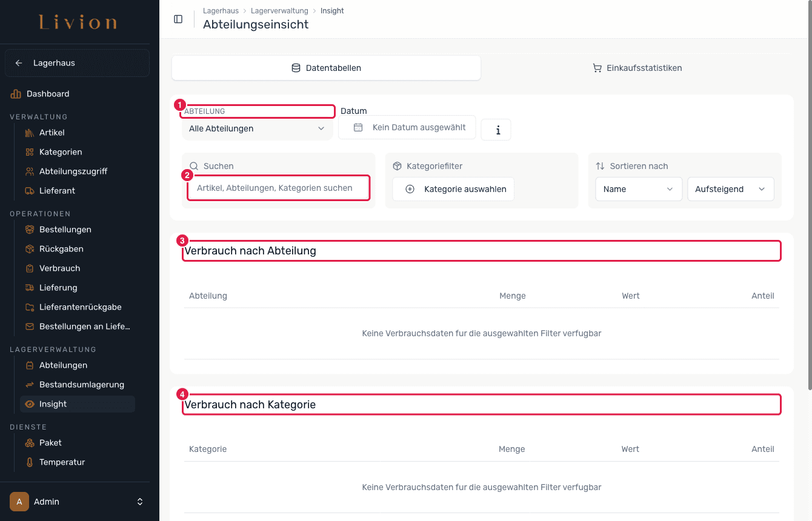Click the Rückgaben package icon
The image size is (812, 521).
[30, 249]
